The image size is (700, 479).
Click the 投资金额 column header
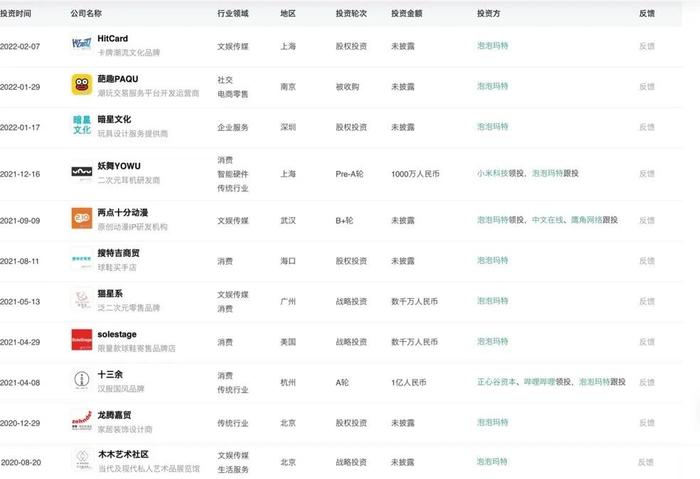pyautogui.click(x=407, y=13)
